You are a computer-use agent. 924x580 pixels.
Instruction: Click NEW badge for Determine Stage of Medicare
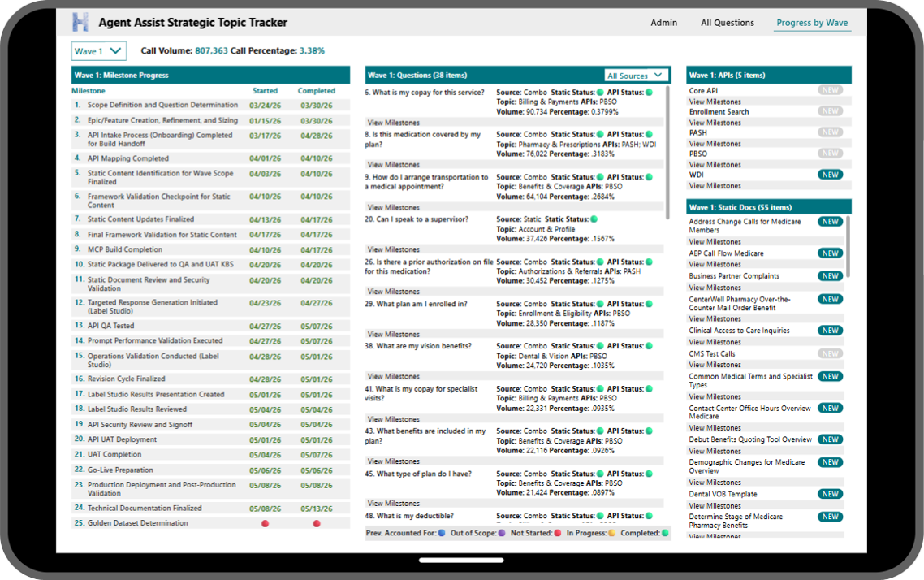click(x=831, y=517)
